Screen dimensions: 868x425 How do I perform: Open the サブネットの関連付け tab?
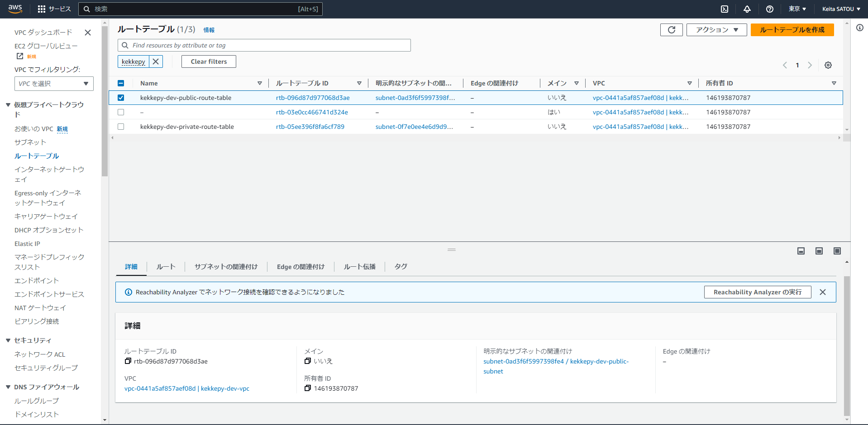point(226,267)
